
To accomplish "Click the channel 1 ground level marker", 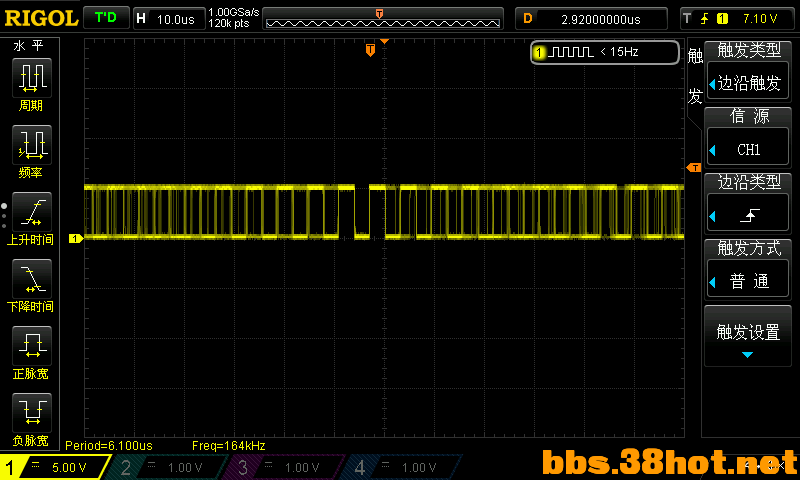I will [x=76, y=238].
